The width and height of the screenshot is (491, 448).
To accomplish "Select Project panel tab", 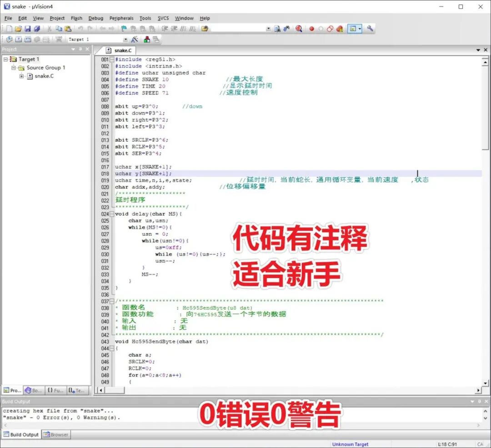I will (x=12, y=390).
